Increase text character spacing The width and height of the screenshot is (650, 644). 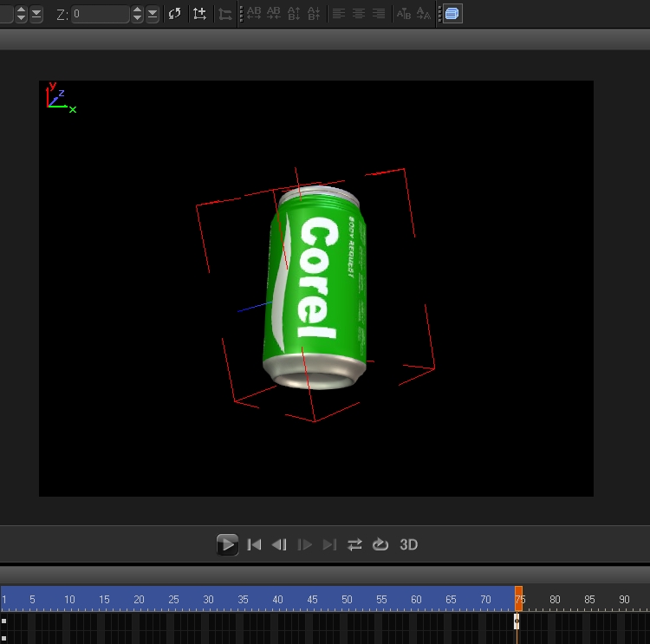(x=254, y=14)
